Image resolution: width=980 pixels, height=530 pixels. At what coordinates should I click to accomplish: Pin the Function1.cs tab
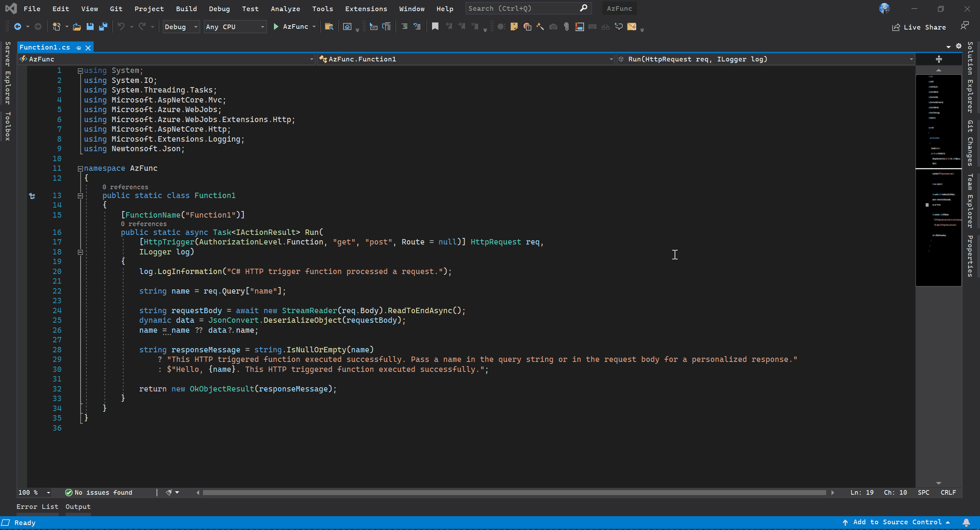coord(79,48)
